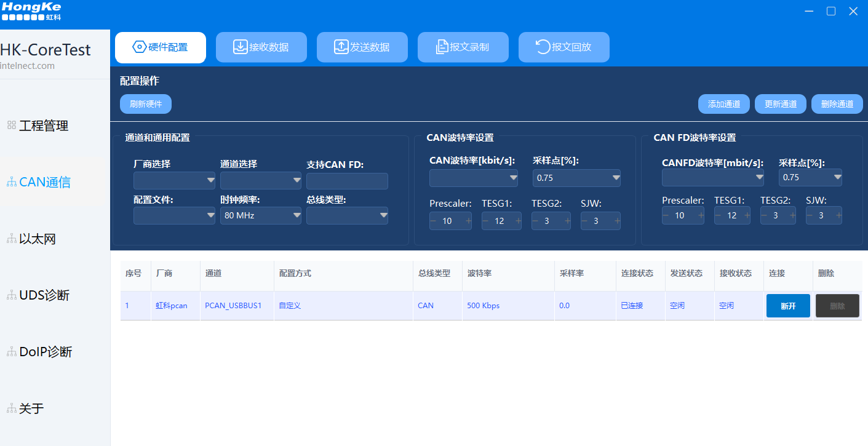868x446 pixels.
Task: Click the 报文回放 replay icon
Action: point(543,47)
